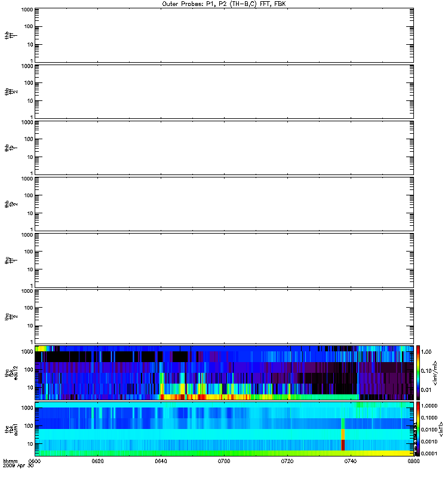Image resolution: width=448 pixels, height=478 pixels.
Task: Click the scm1 <|nT|> color bar
Action: (x=418, y=429)
